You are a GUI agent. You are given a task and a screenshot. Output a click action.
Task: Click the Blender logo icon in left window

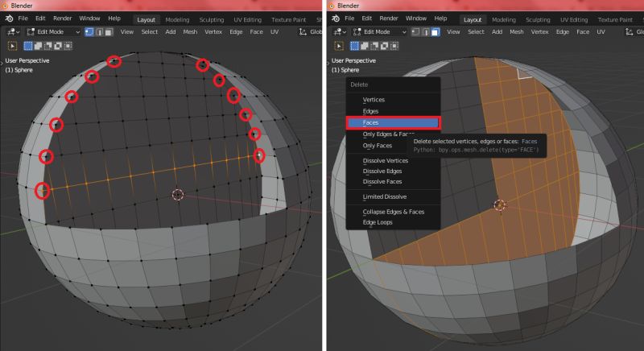tap(9, 19)
